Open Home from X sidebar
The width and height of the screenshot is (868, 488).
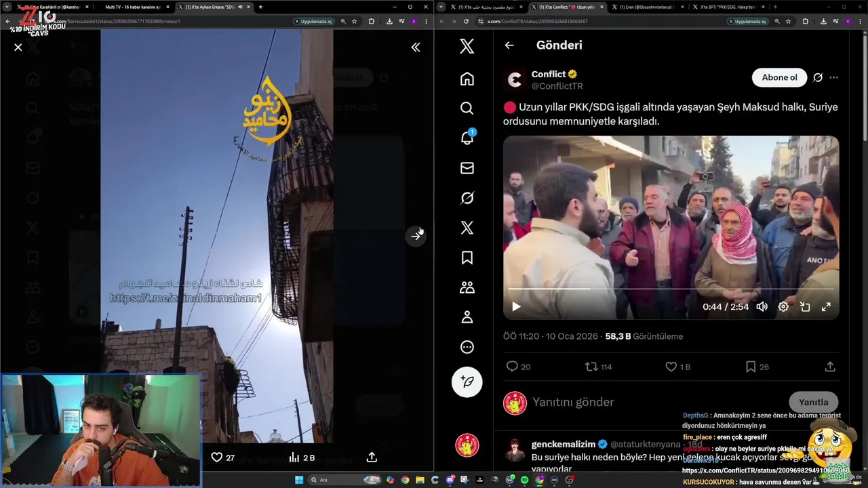click(x=467, y=79)
